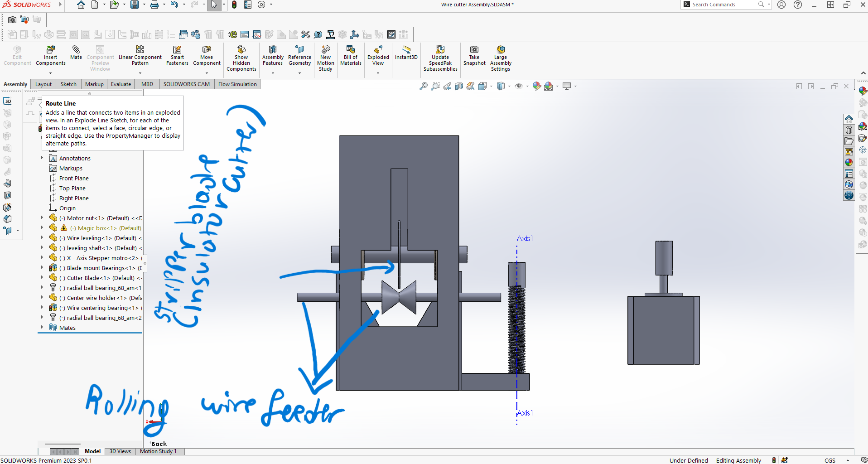The height and width of the screenshot is (464, 868).
Task: Click the Edit Appearance icon in view toolbar
Action: click(537, 86)
